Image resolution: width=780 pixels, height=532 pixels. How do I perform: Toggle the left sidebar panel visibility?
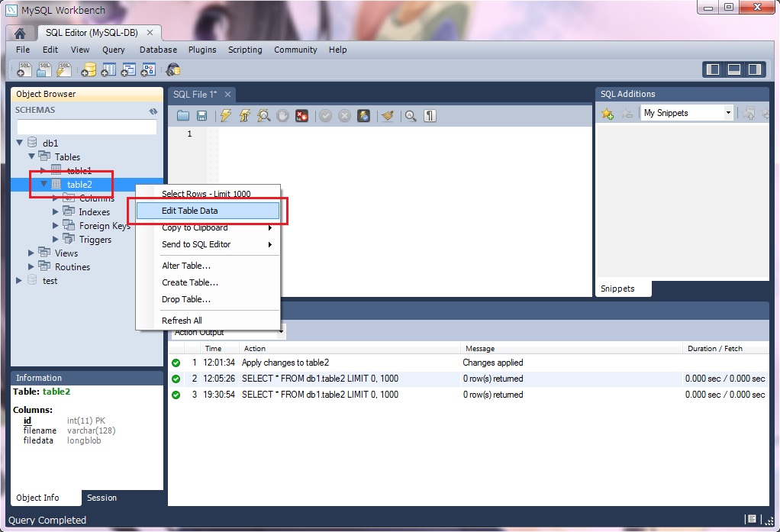coord(714,69)
